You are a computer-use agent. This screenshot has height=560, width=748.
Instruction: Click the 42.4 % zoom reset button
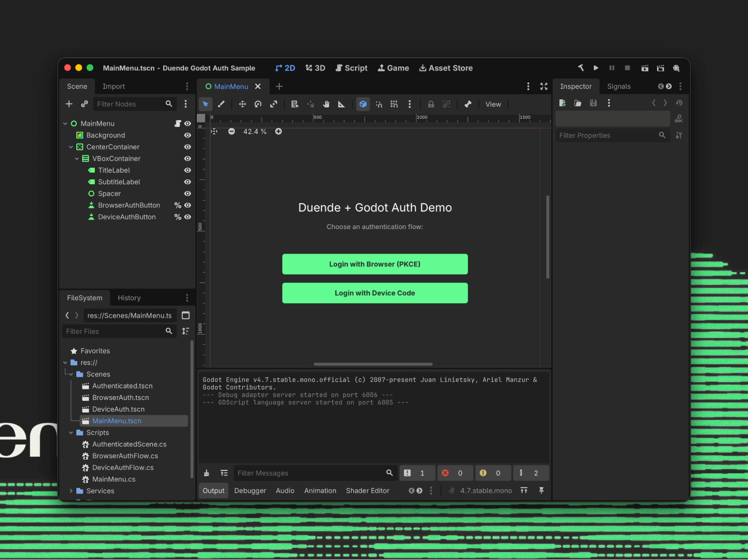(x=255, y=131)
